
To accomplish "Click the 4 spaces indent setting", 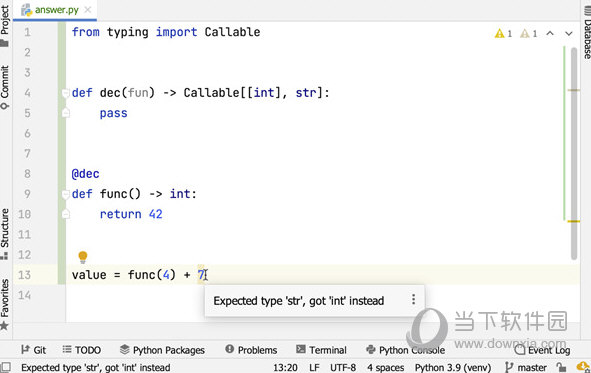I will point(386,367).
